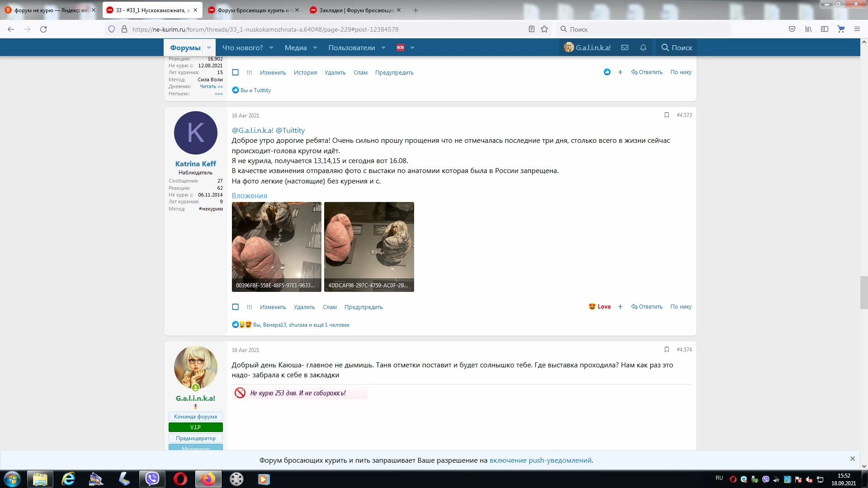868x488 pixels.
Task: Open the Пользователи dropdown chevron
Action: [383, 47]
